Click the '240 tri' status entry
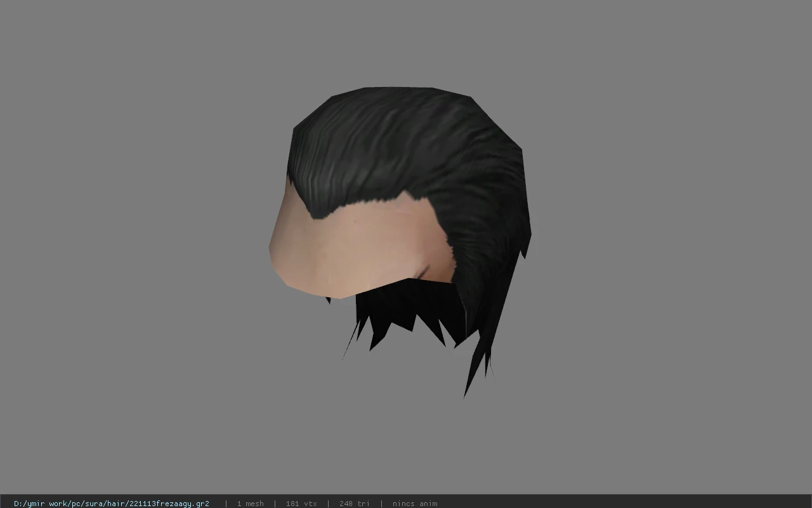Viewport: 812px width, 508px height. tap(354, 504)
